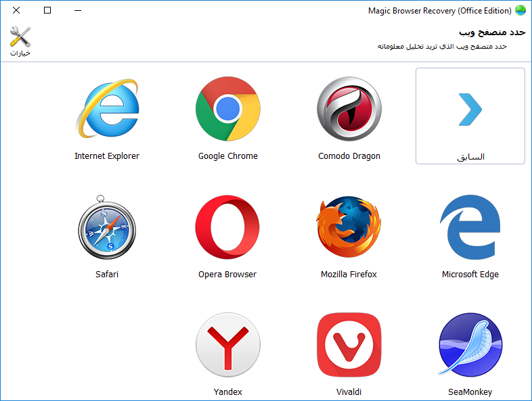Select the Mozilla Firefox icon
Viewport: 532px width, 401px height.
[349, 227]
